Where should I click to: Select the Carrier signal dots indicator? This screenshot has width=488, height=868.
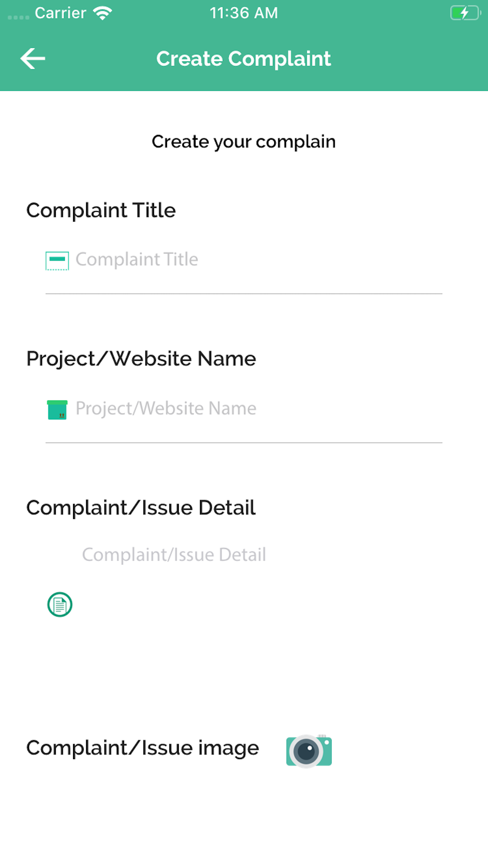pyautogui.click(x=18, y=17)
